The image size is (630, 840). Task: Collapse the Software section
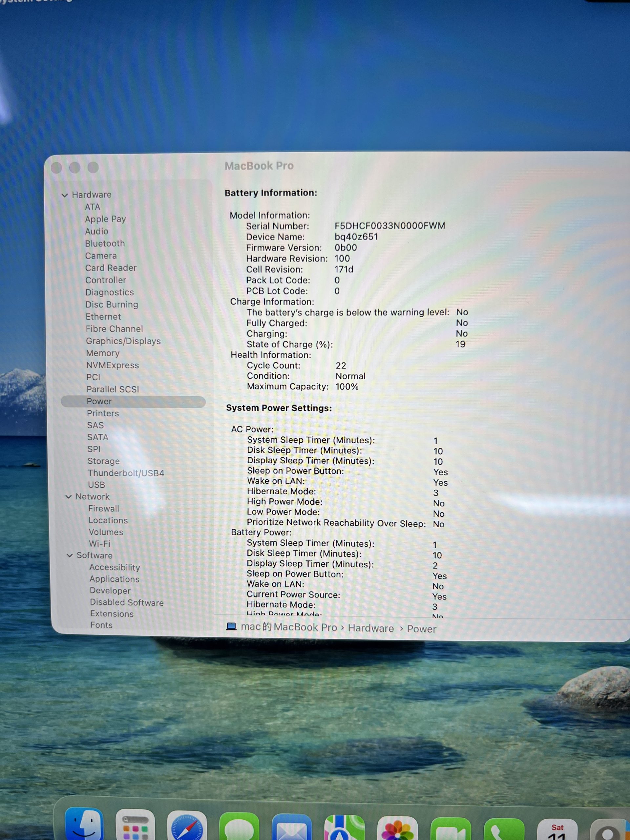[x=70, y=555]
